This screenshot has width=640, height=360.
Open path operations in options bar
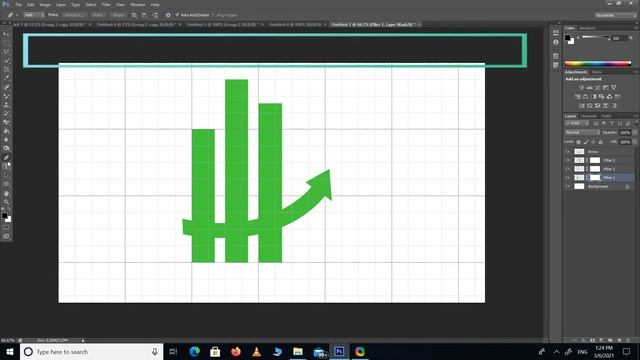(x=134, y=15)
